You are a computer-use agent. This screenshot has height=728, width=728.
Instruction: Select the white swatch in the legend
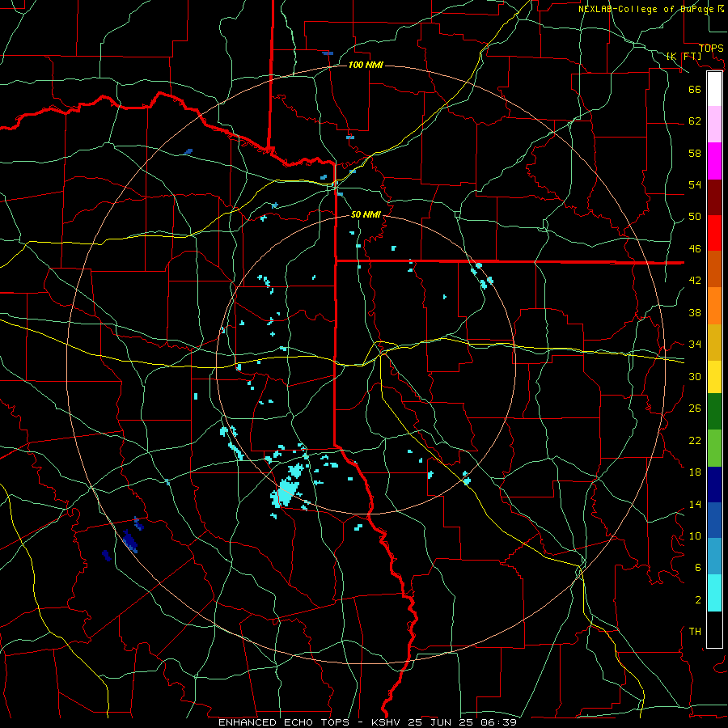click(714, 89)
